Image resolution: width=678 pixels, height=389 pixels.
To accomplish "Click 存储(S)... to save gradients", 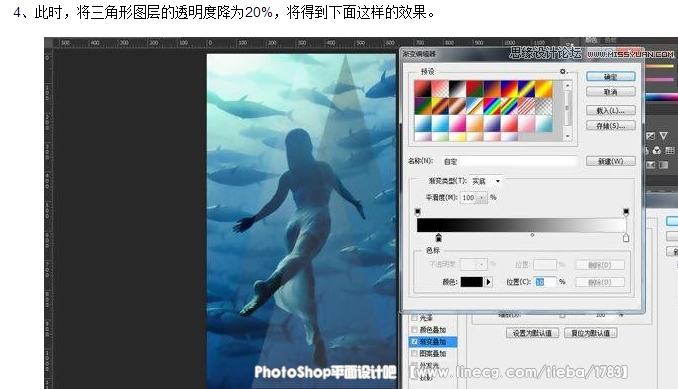I will pyautogui.click(x=611, y=126).
